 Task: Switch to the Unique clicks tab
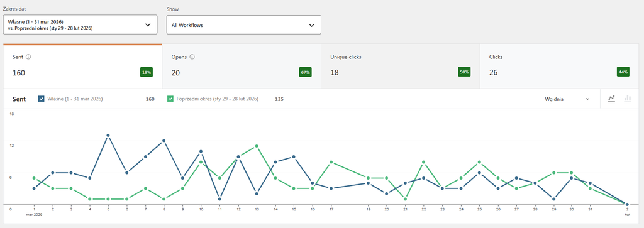401,67
